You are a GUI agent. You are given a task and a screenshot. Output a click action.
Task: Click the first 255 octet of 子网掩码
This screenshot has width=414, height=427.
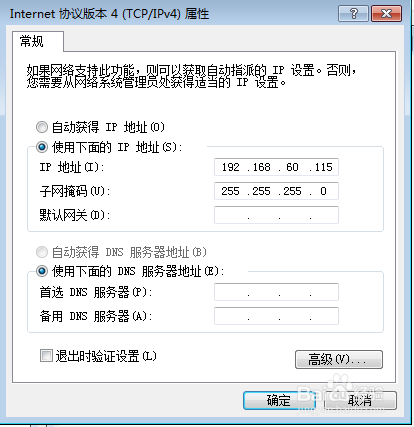(230, 191)
